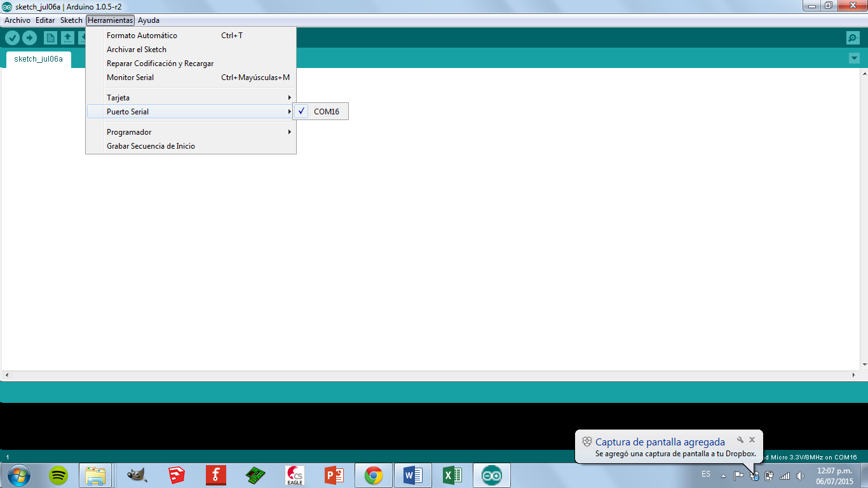Open Fritzing from the taskbar
The image size is (868, 488).
click(x=216, y=475)
